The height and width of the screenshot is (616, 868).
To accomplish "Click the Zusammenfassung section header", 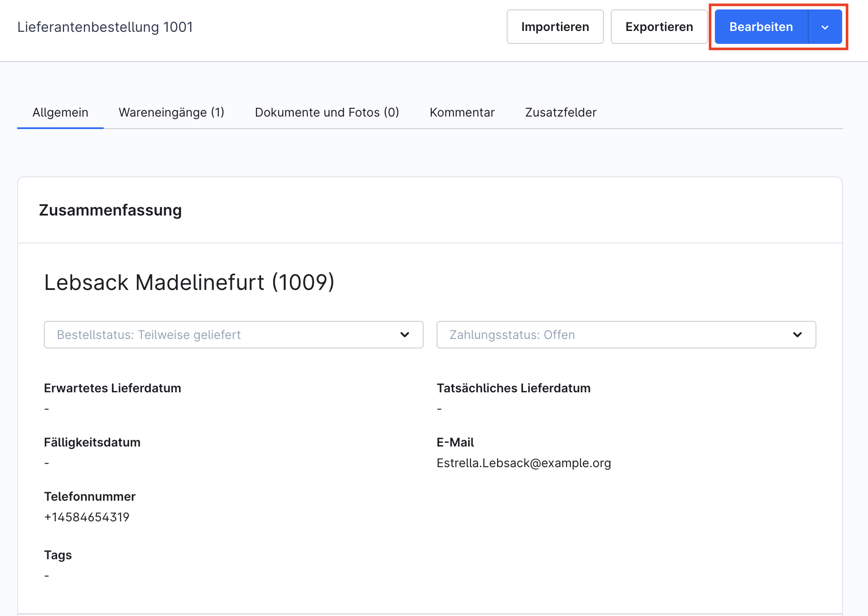I will (x=110, y=210).
